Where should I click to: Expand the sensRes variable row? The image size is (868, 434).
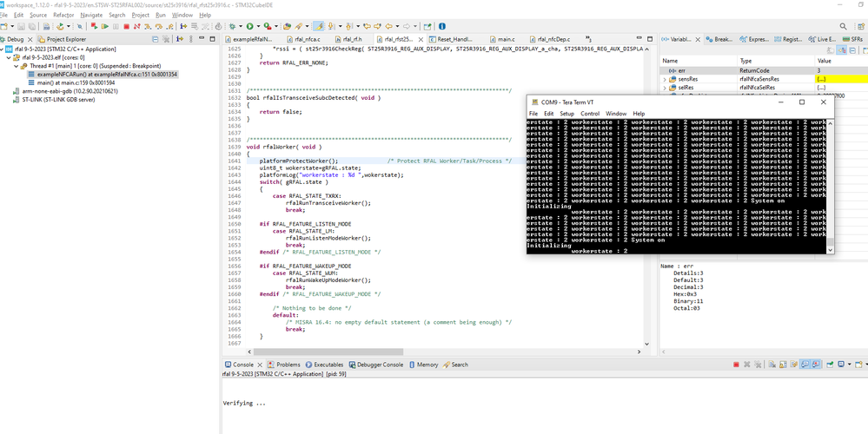coord(665,79)
